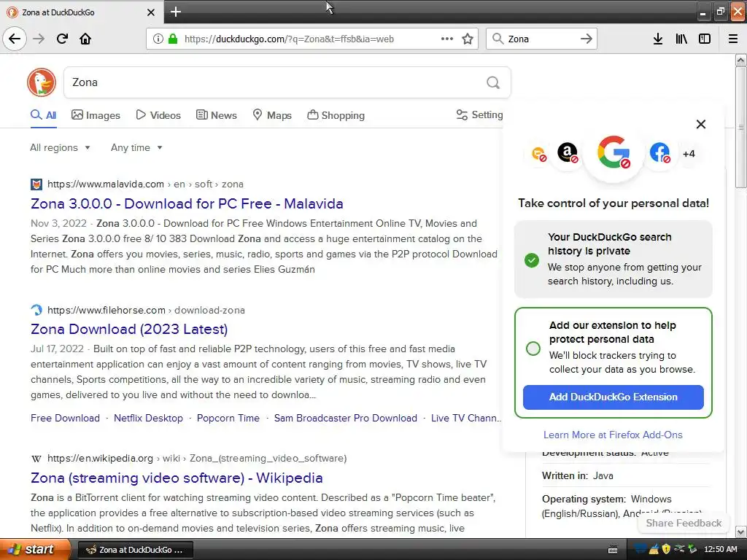Screen dimensions: 747x560
Task: Click the scrollbar up arrow
Action: [740, 60]
